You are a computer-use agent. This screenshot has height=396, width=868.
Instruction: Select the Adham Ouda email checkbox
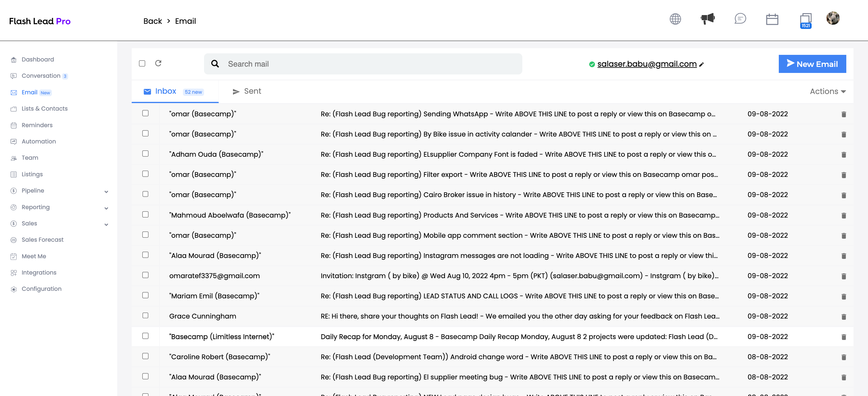pos(145,154)
